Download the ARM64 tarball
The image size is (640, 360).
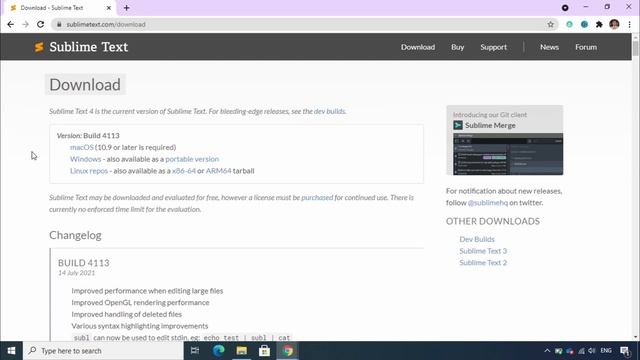(218, 171)
